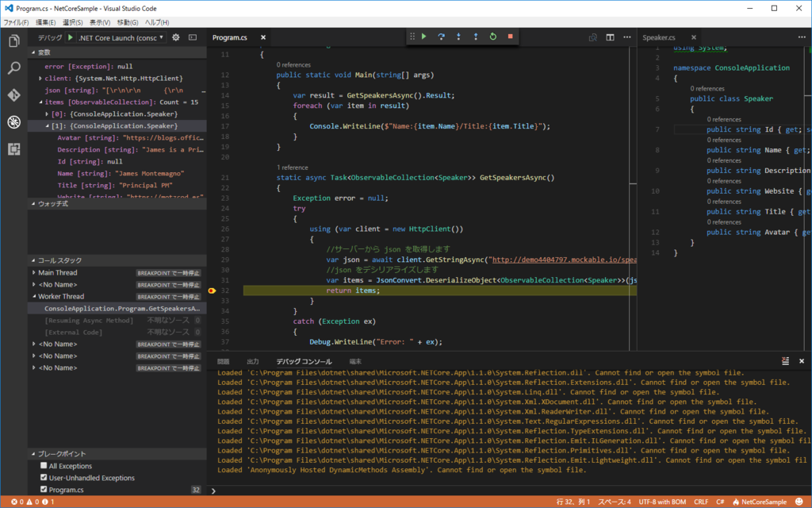Click line and column indicator 行 32、列 1
Image resolution: width=812 pixels, height=508 pixels.
click(573, 502)
